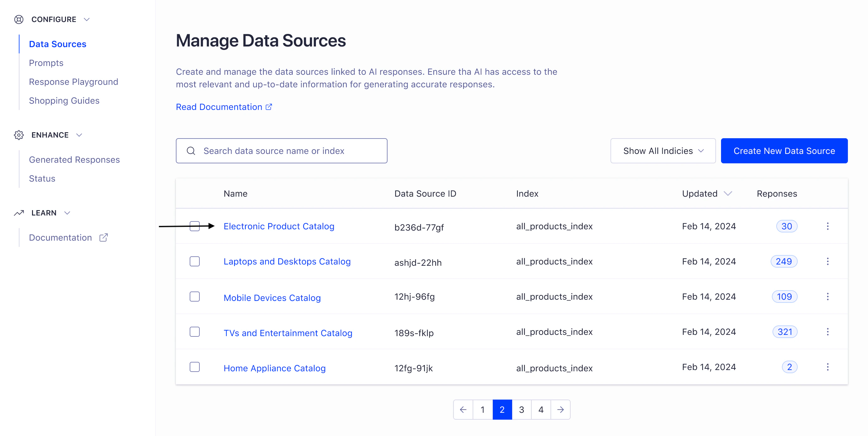
Task: Open Electronic Product Catalog link
Action: 279,226
